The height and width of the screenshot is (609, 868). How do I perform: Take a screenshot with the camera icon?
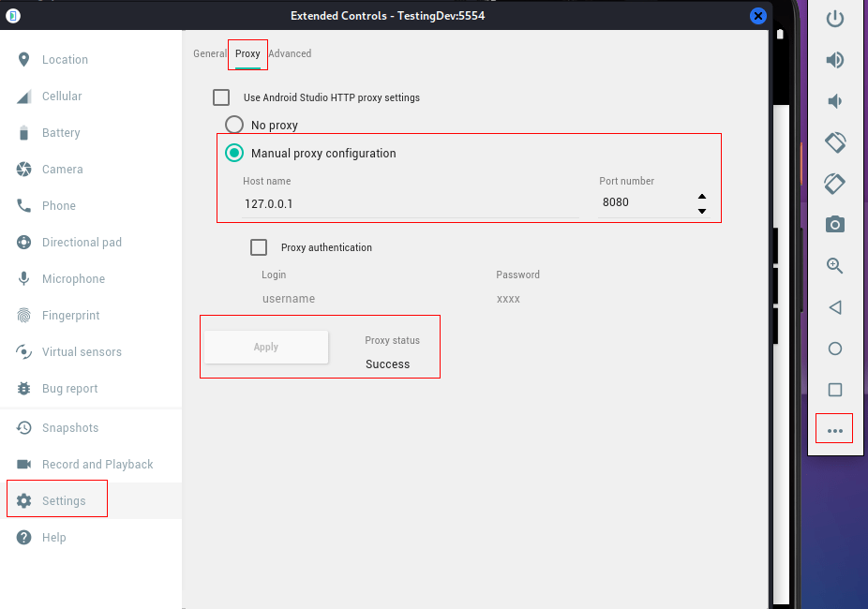coord(835,224)
